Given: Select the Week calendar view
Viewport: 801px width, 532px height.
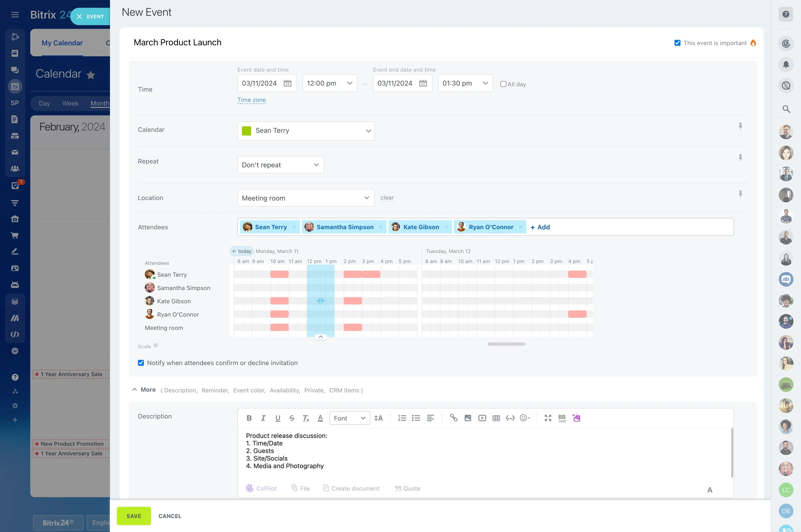Looking at the screenshot, I should tap(70, 103).
